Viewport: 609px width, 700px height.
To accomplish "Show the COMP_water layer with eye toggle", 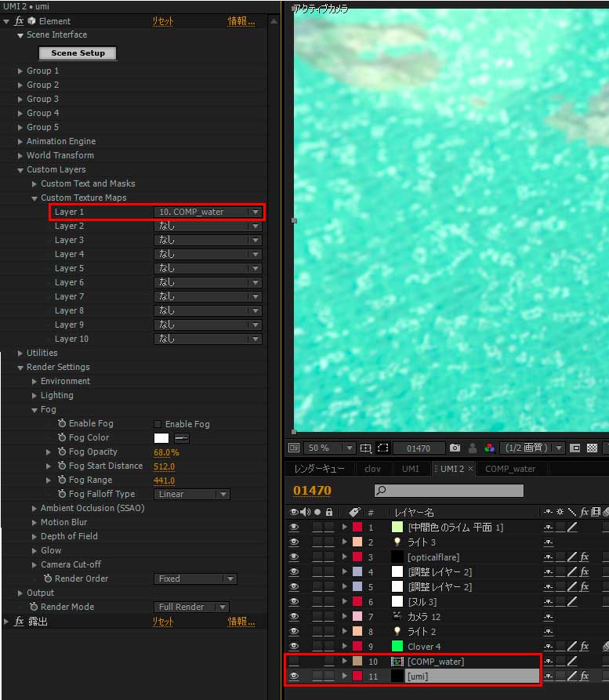I will [x=294, y=662].
